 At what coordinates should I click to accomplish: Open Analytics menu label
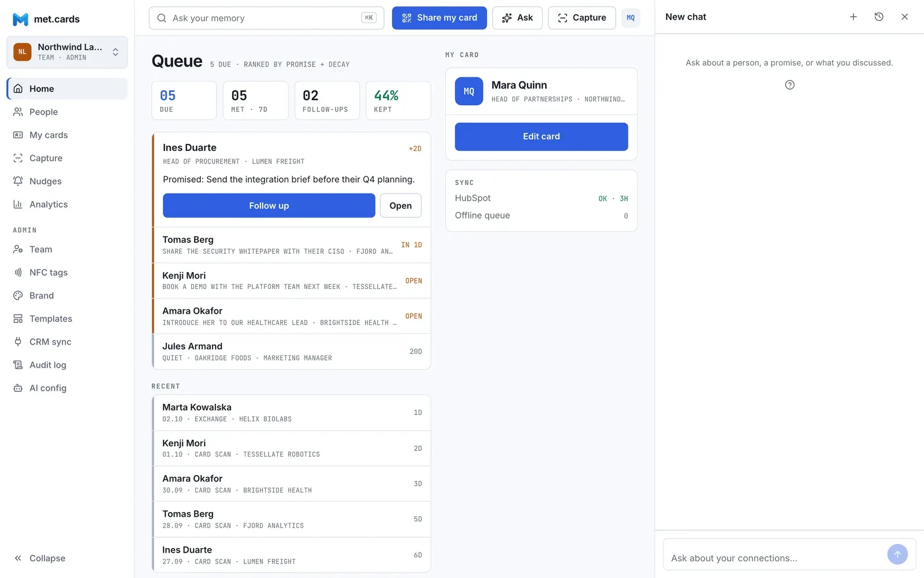[49, 204]
